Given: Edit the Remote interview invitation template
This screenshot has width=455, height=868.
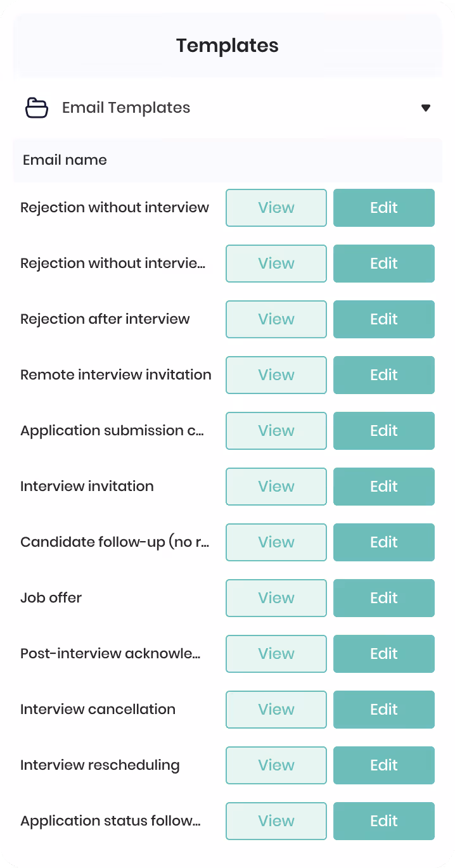Looking at the screenshot, I should point(384,375).
